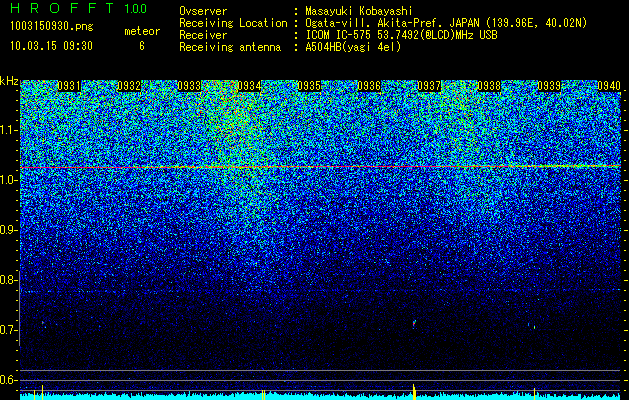Click the meteor echo spot near 0937
Viewport: 629px width, 400px height.
click(414, 324)
